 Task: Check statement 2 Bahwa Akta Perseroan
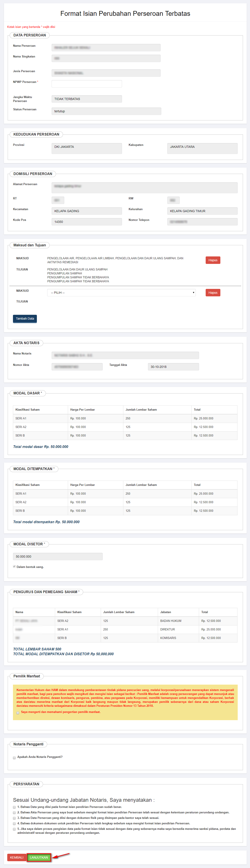coord(14,813)
